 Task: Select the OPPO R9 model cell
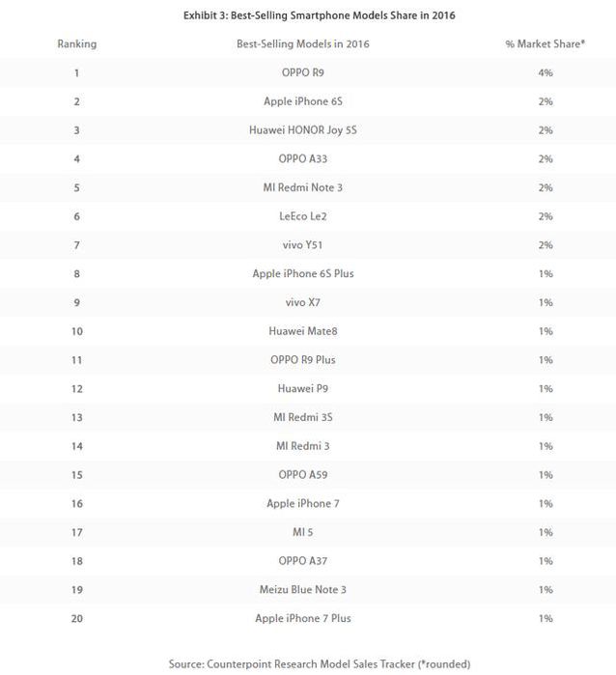(303, 72)
